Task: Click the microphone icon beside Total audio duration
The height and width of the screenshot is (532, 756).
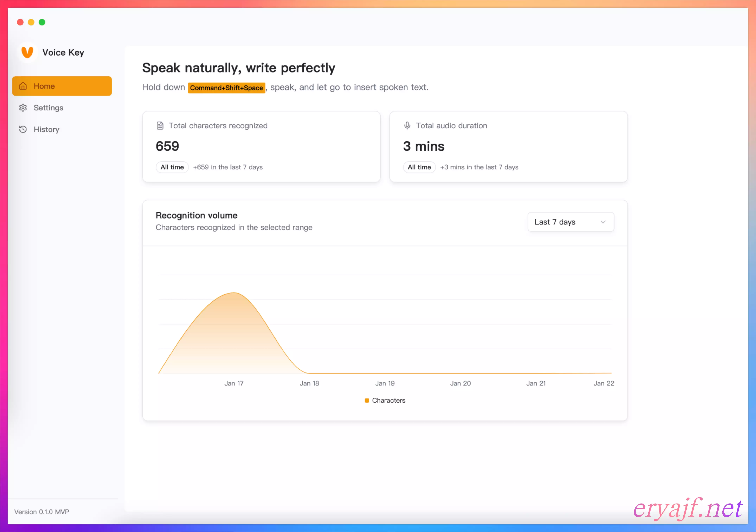Action: click(407, 126)
